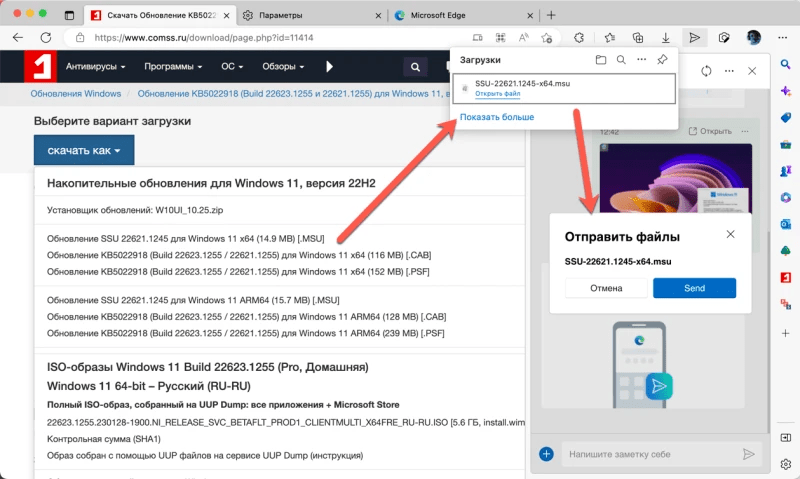Click Открыть файл link
800x479 pixels.
pos(497,94)
